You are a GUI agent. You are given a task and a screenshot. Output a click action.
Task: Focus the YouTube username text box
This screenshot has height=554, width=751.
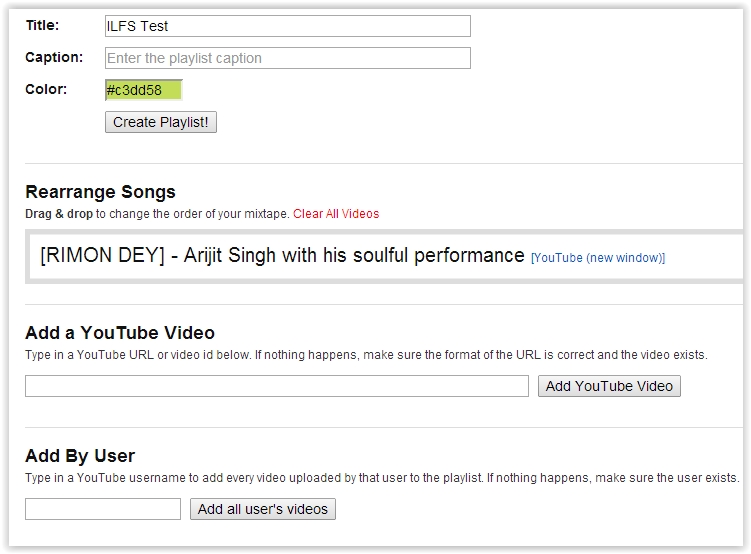102,509
